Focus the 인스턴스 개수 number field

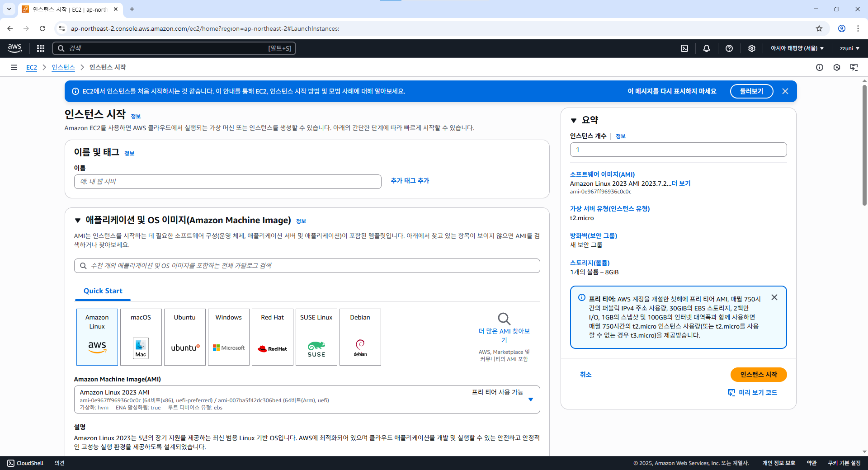click(678, 150)
